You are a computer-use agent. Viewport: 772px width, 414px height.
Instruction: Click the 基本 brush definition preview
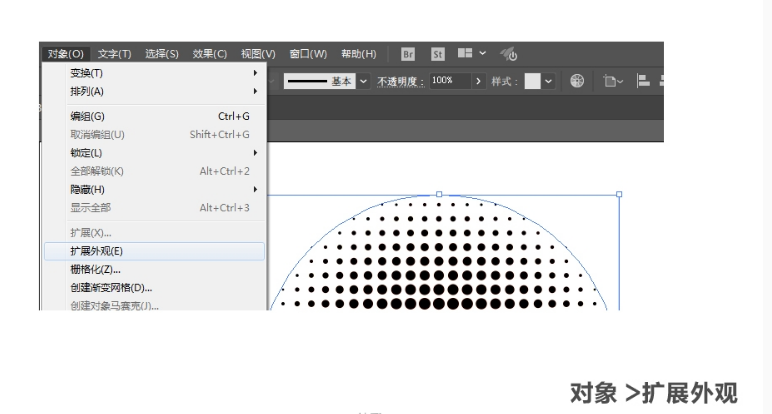click(x=319, y=81)
